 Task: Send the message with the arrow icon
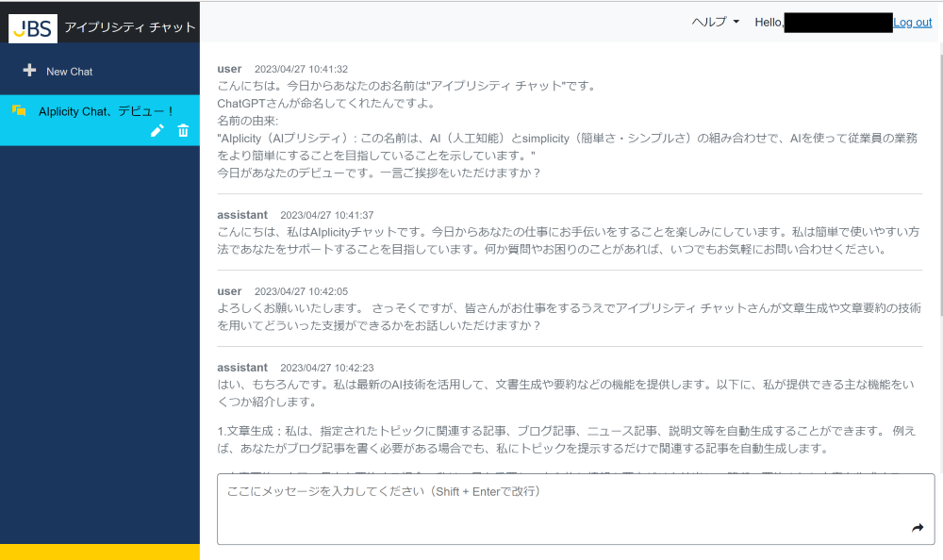(916, 529)
